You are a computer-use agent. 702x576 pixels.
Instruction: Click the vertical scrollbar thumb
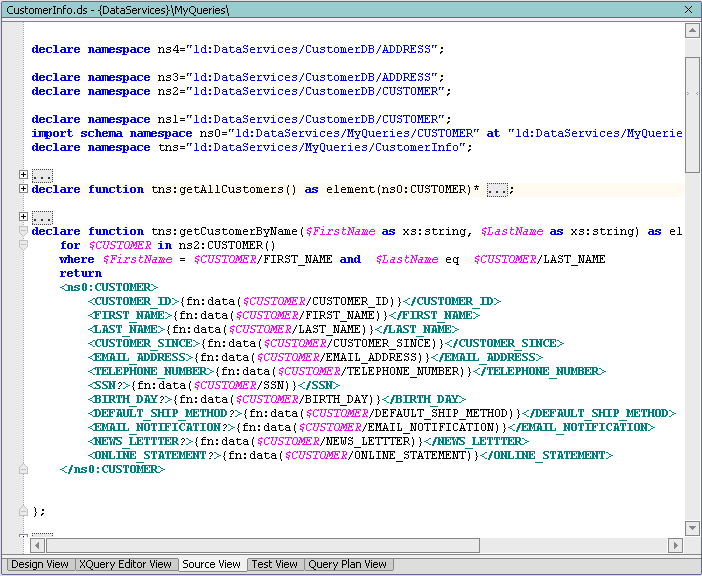pyautogui.click(x=692, y=115)
